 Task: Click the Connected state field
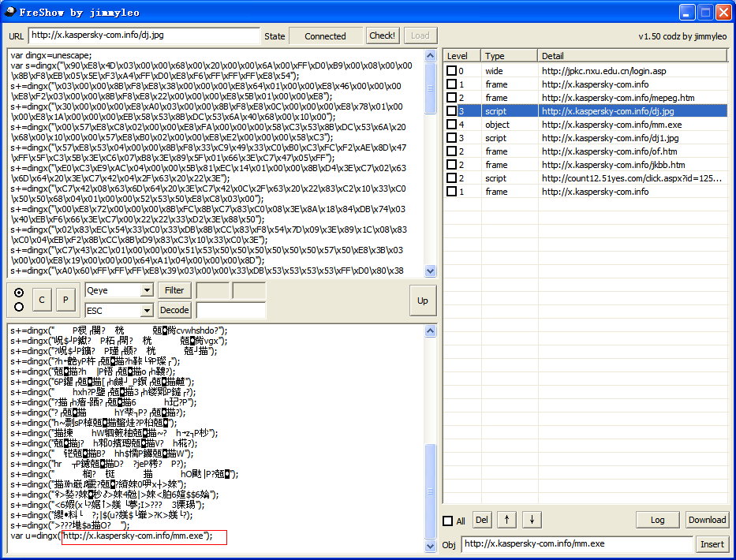(325, 36)
